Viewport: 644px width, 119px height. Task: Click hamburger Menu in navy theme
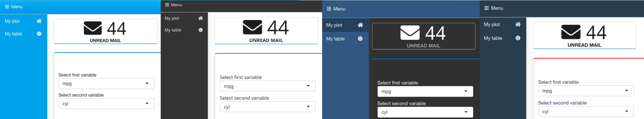tap(494, 8)
